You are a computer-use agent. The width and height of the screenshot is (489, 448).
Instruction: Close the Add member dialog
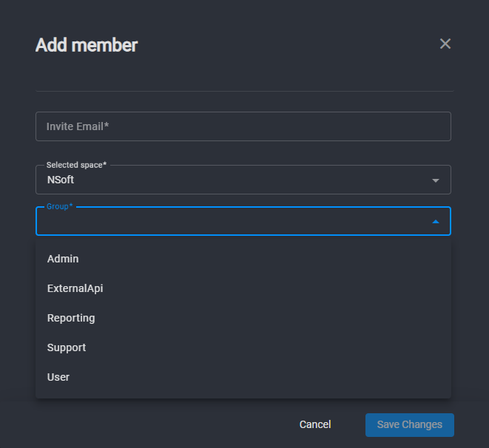pyautogui.click(x=445, y=44)
